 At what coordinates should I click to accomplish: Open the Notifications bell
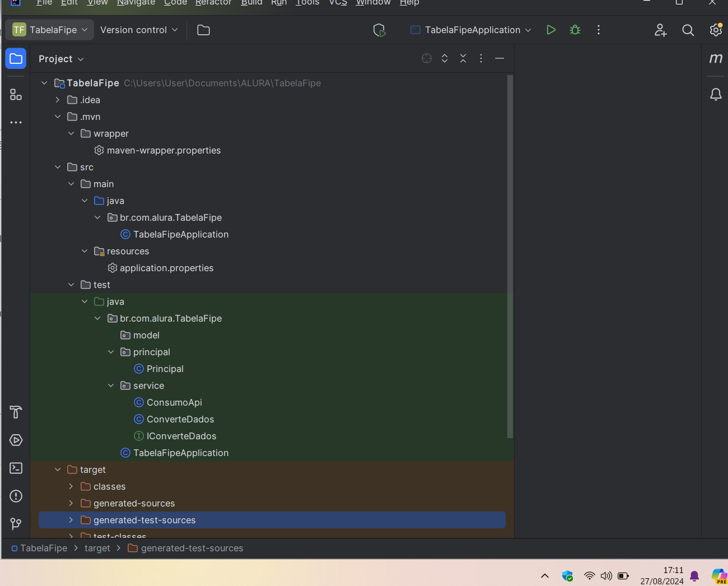point(716,94)
